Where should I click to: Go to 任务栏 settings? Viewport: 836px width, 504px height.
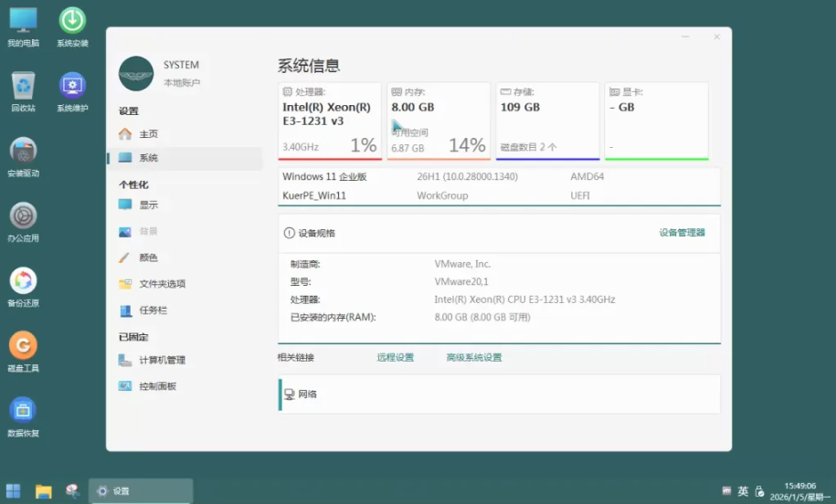click(x=153, y=310)
